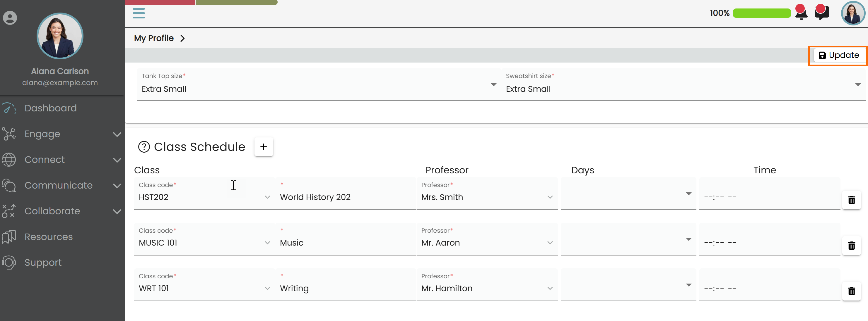Click the My Profile breadcrumb link
Image resolution: width=868 pixels, height=321 pixels.
tap(154, 38)
